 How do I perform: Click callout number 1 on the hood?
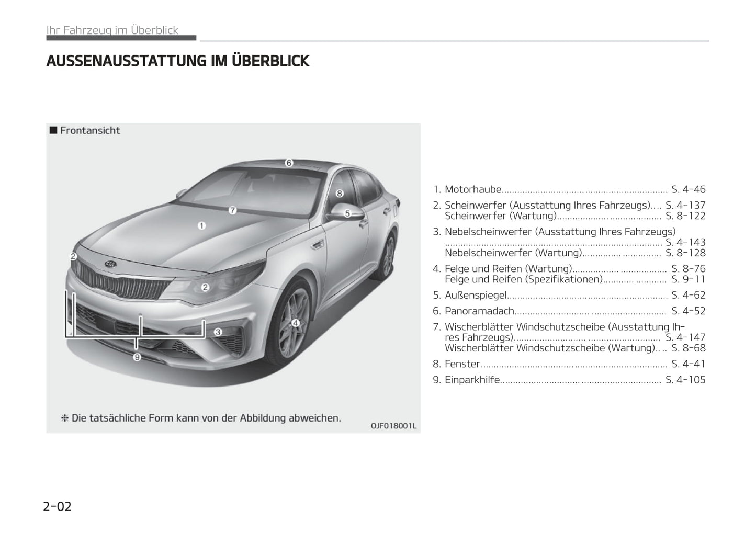pyautogui.click(x=201, y=226)
